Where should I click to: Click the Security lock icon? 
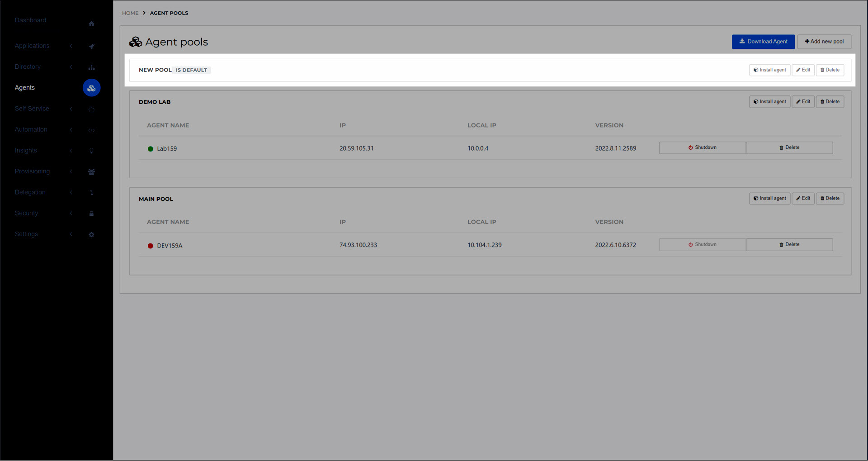pyautogui.click(x=91, y=214)
